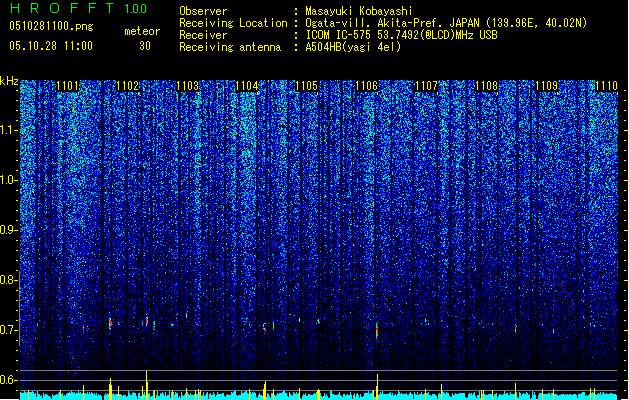Click the 1.1 kHz axis tick label
629x400 pixels.
click(9, 130)
